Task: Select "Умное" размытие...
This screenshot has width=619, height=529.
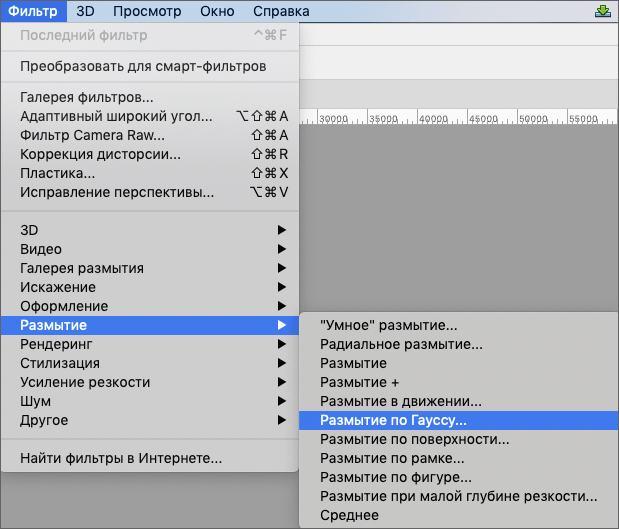Action: [x=459, y=325]
